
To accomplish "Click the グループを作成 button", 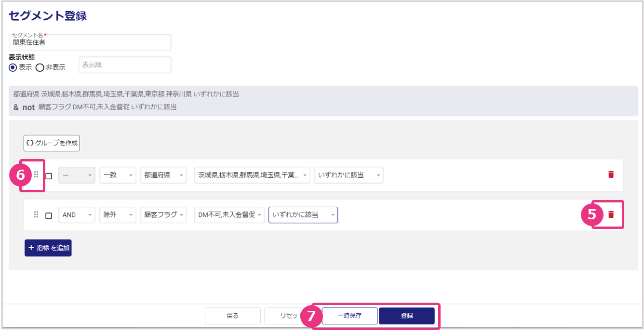I will [x=52, y=143].
